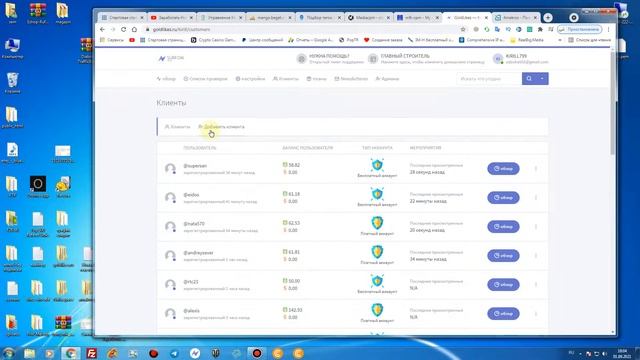Open the taskbar file explorer folder icon
This screenshot has height=360, width=640.
pos(29,353)
